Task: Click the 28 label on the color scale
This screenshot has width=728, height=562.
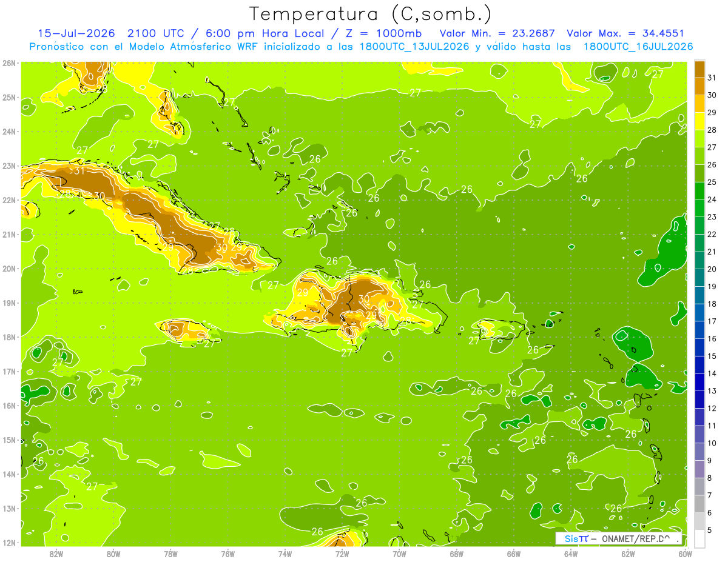Action: (x=713, y=130)
